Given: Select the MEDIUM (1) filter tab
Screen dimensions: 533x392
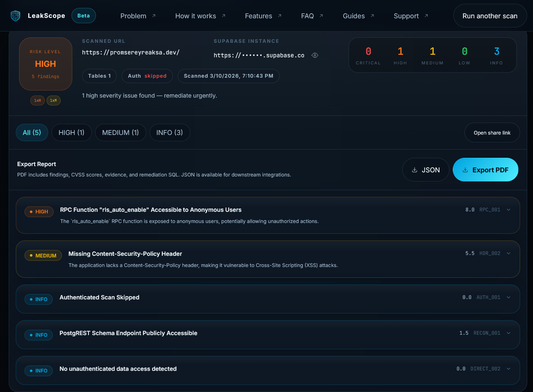Looking at the screenshot, I should coord(120,132).
